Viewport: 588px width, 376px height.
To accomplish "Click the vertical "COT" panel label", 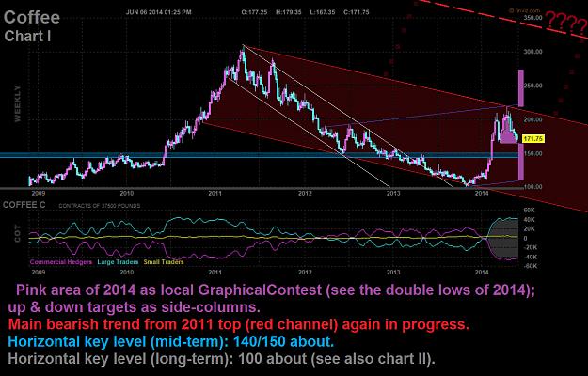I will [17, 233].
